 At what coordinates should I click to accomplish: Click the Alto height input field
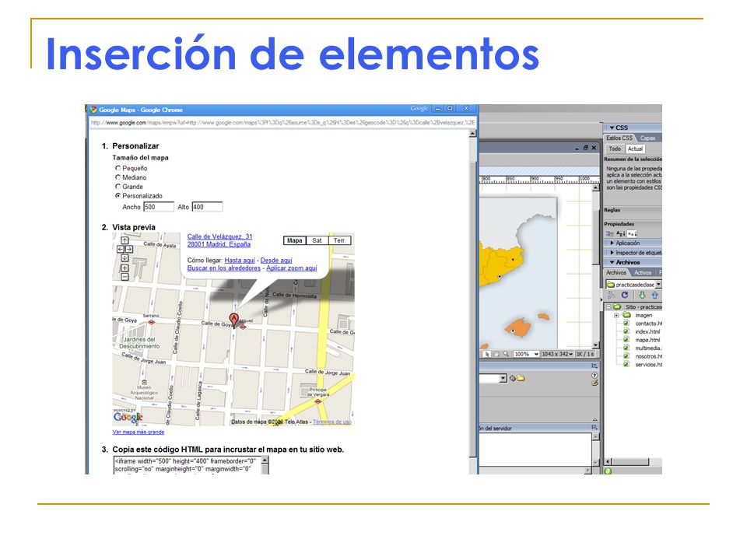[x=207, y=207]
